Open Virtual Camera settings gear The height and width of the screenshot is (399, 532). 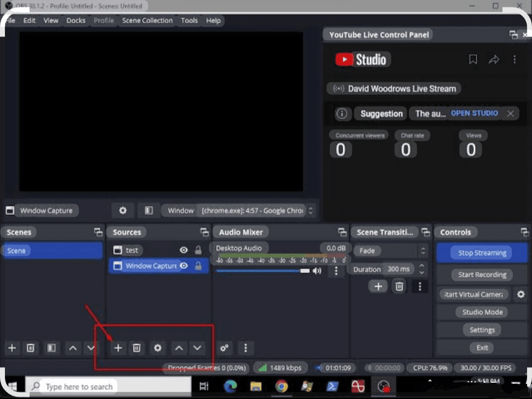tap(521, 294)
